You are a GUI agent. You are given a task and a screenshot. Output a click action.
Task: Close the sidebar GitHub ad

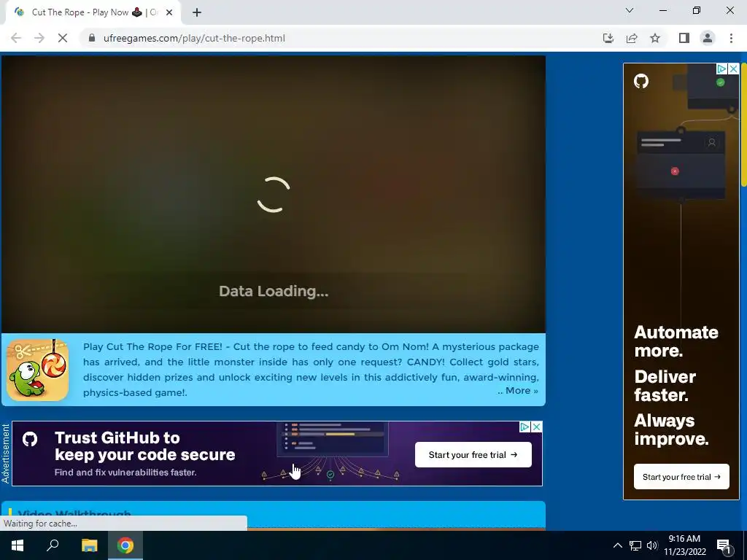(734, 69)
